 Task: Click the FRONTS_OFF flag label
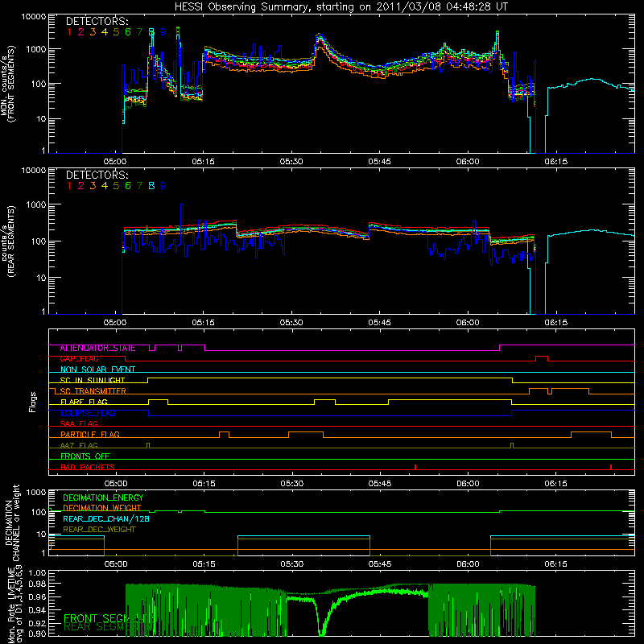[85, 456]
